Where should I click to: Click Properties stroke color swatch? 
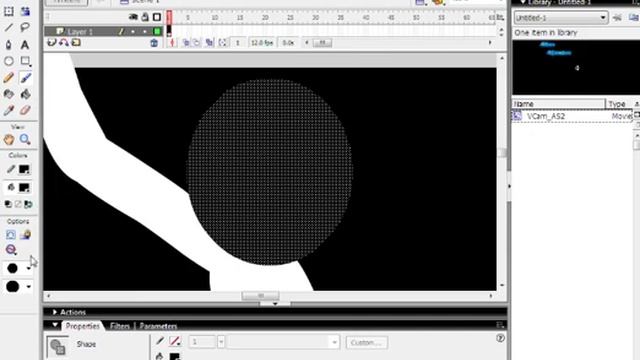[x=175, y=341]
